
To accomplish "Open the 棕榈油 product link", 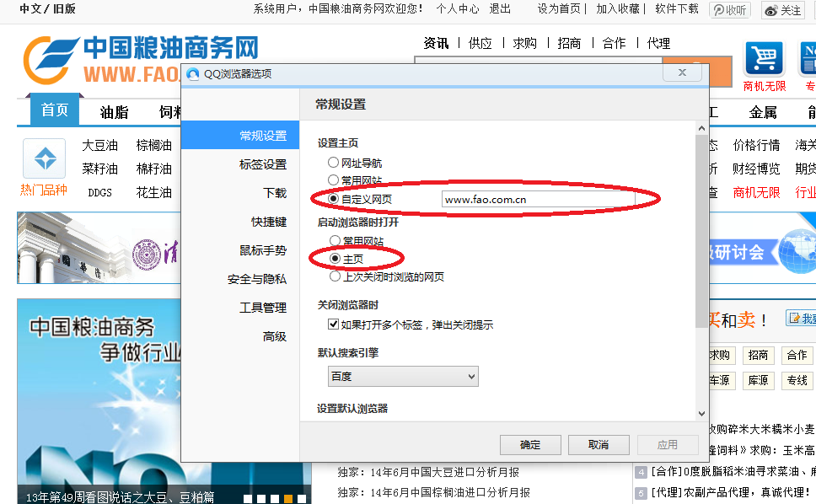I will (x=154, y=145).
